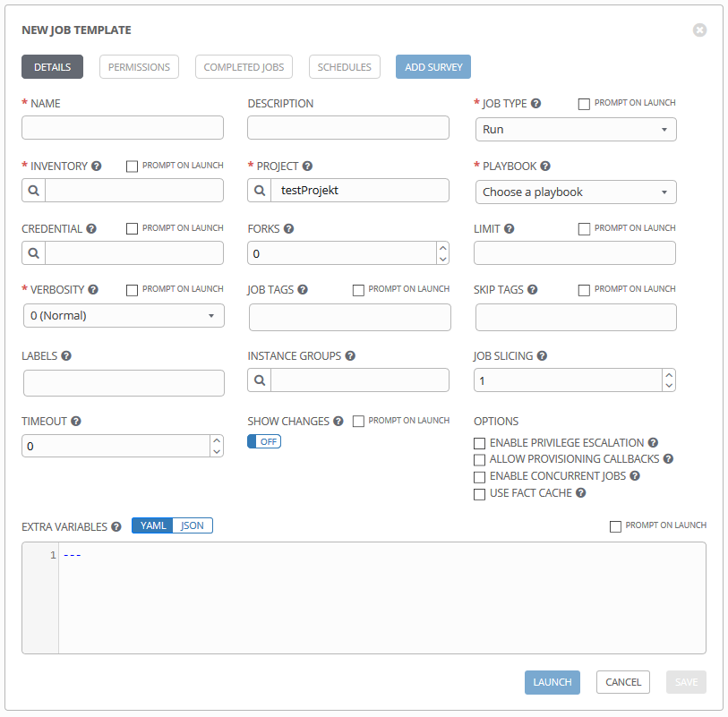The height and width of the screenshot is (717, 728).
Task: Click the Launch button
Action: [x=552, y=682]
